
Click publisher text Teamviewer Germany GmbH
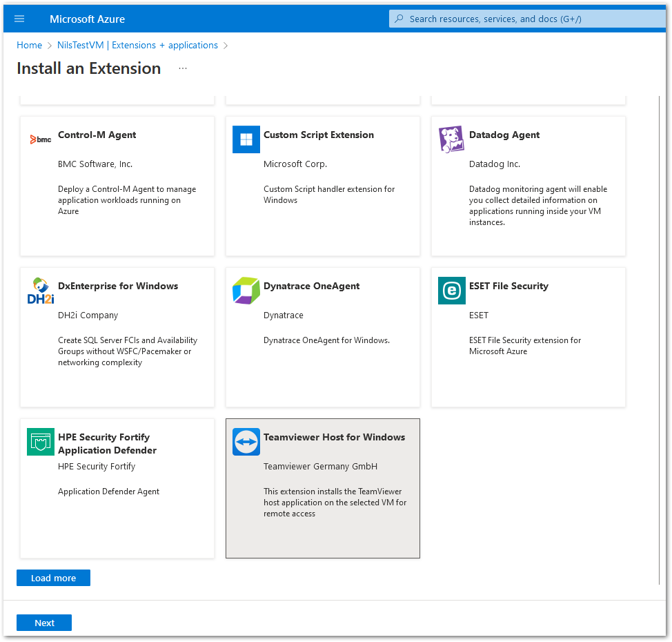[x=321, y=466]
